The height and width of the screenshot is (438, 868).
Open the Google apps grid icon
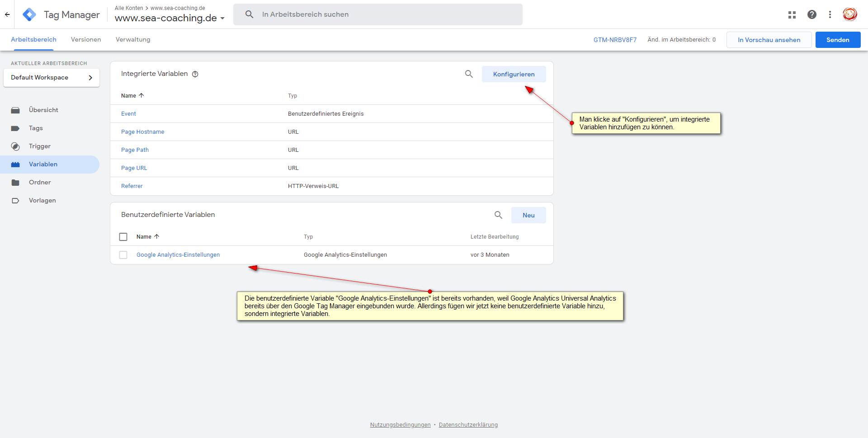792,14
